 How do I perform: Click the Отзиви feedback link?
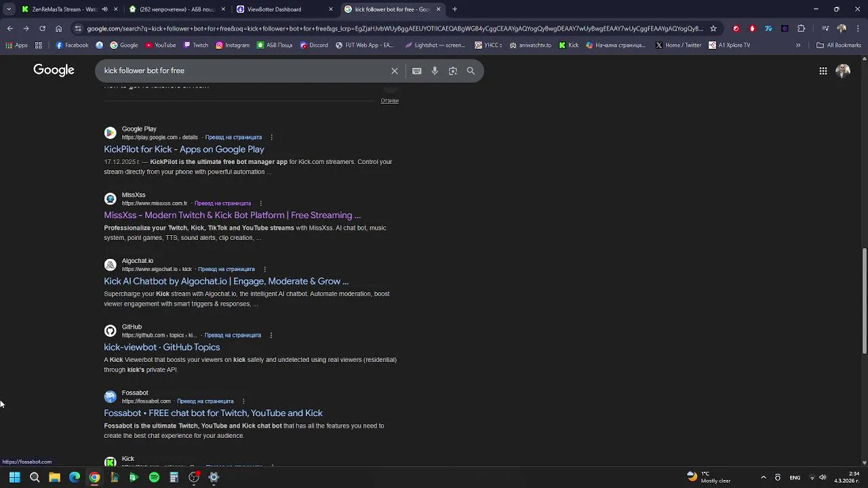[389, 100]
